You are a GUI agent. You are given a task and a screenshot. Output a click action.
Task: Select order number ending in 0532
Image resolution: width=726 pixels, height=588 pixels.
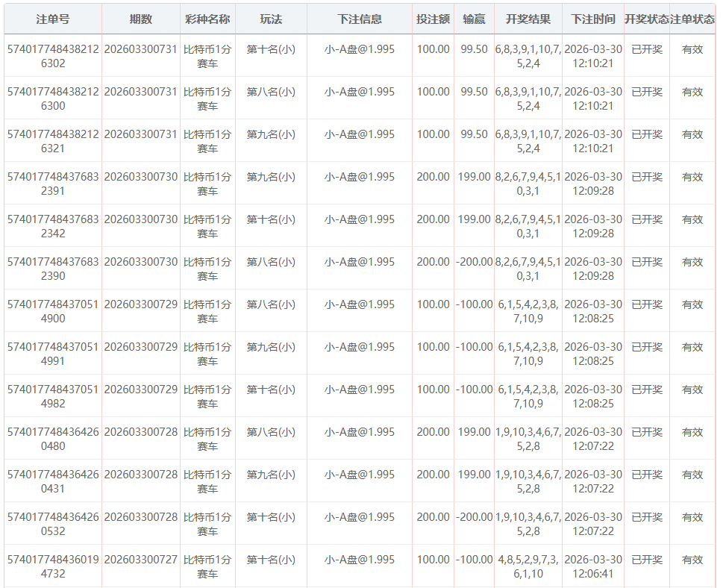[x=53, y=525]
